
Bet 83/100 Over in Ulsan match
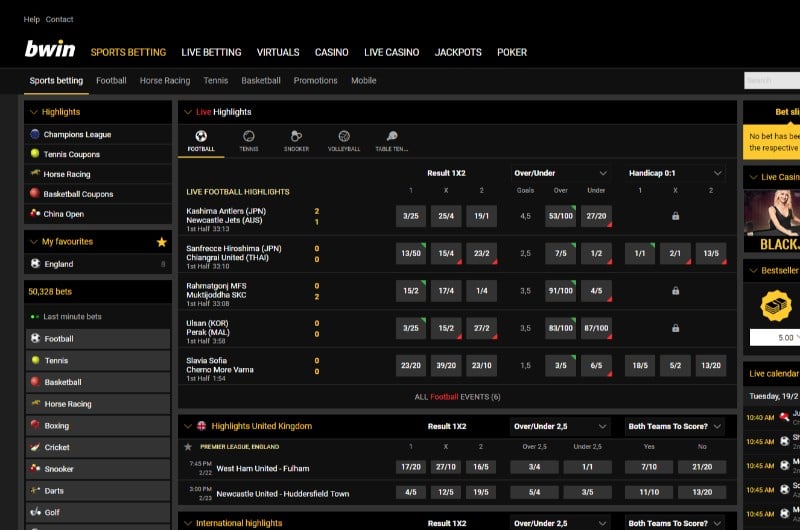pos(560,328)
